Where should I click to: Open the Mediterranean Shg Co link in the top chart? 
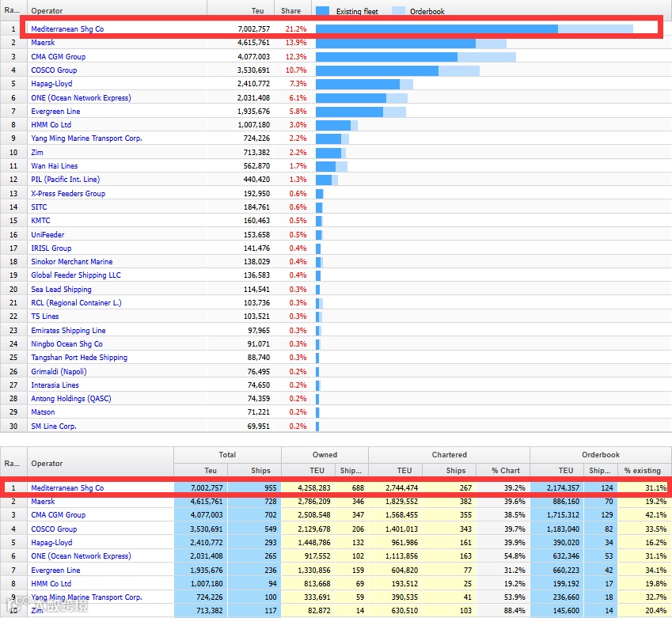pyautogui.click(x=67, y=28)
